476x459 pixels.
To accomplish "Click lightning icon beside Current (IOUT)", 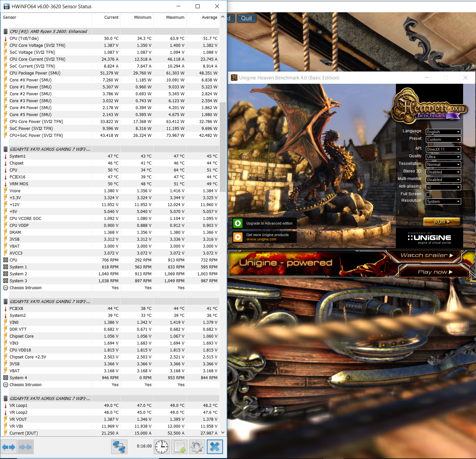I will coord(6,433).
